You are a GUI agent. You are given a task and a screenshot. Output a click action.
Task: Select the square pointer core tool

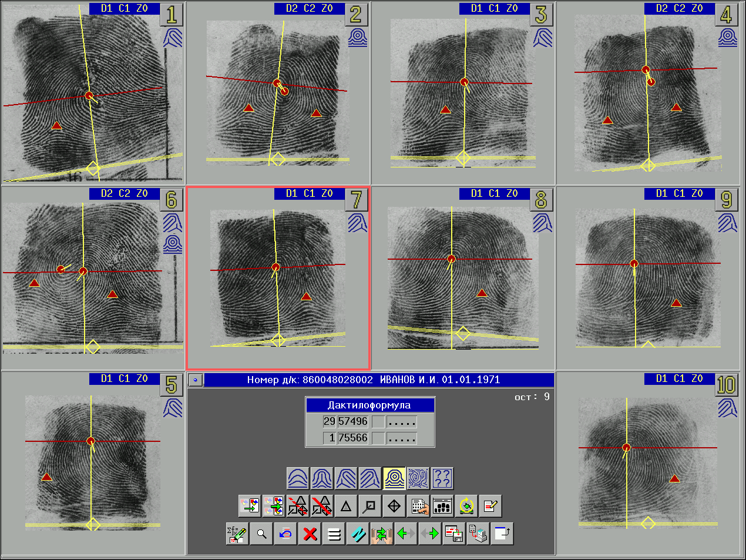370,505
